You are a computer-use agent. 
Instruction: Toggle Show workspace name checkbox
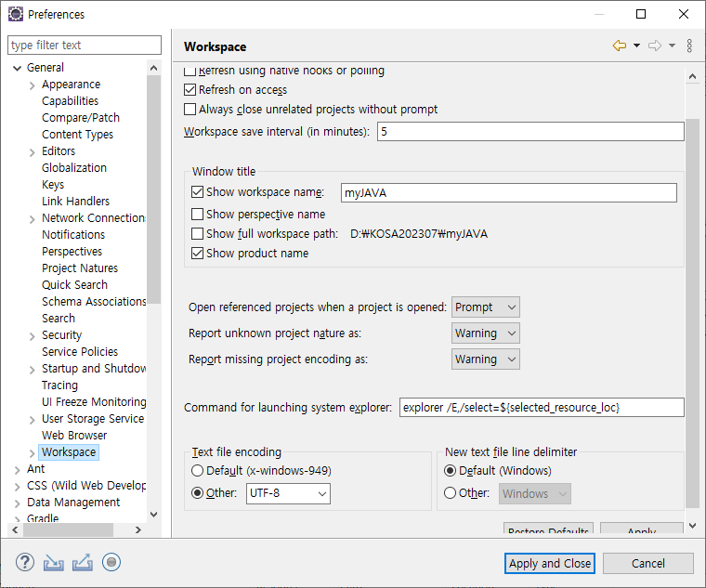pos(197,191)
